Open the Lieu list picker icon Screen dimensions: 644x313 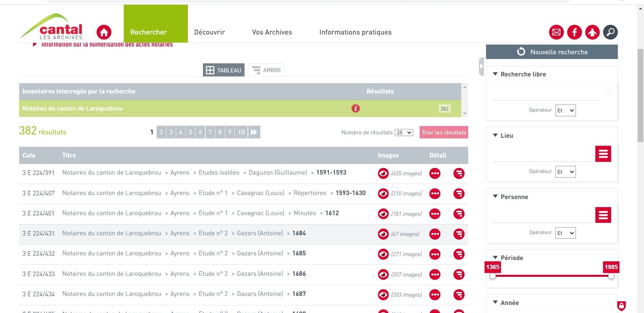603,154
